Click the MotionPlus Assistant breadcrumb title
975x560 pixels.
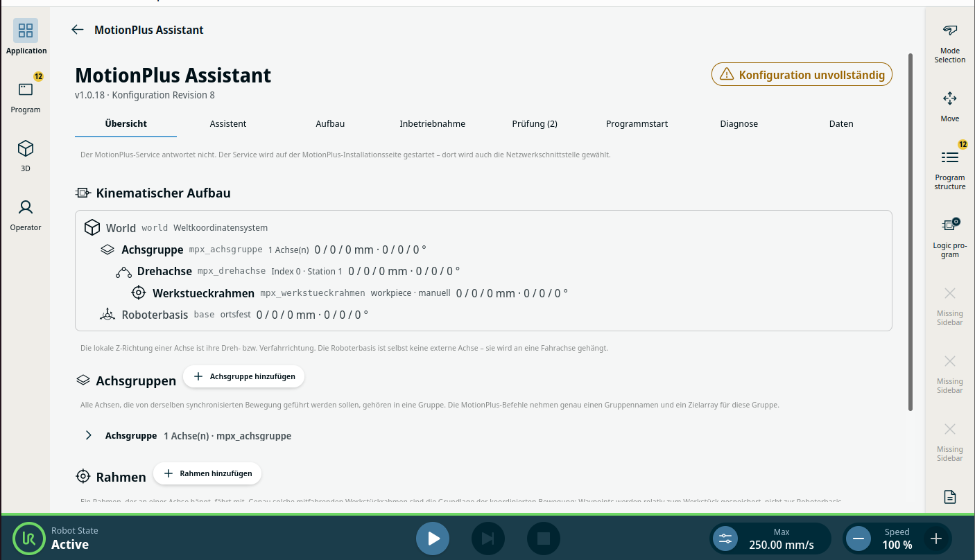149,30
